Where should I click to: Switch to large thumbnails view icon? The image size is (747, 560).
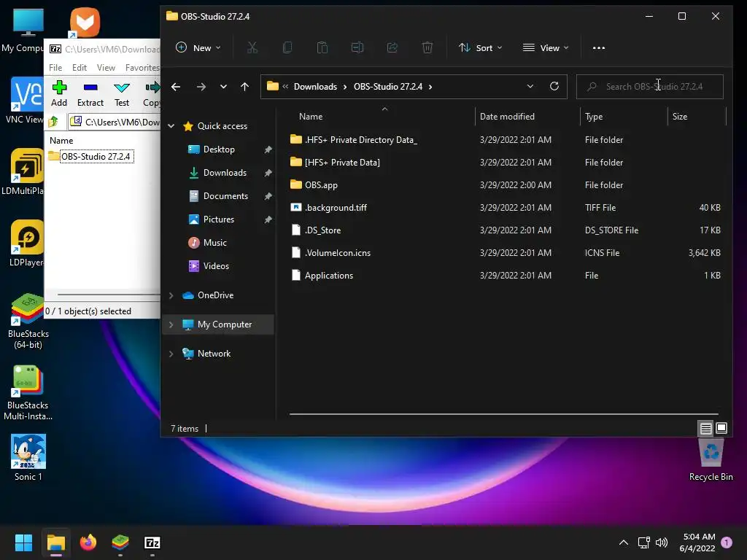(721, 428)
